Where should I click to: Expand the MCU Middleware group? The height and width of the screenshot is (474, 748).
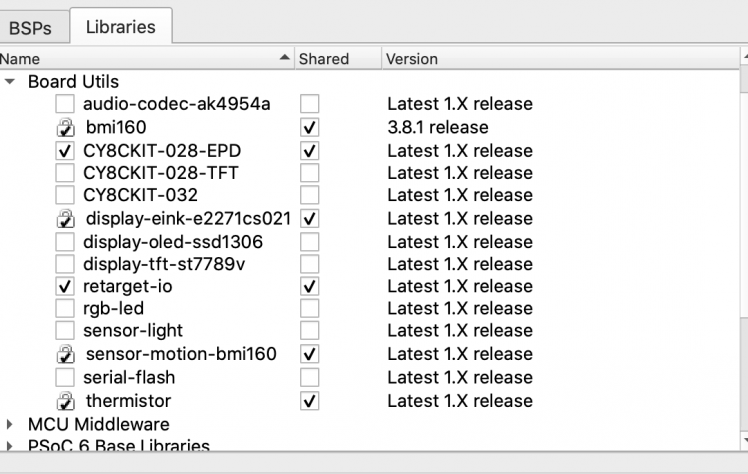pyautogui.click(x=10, y=425)
